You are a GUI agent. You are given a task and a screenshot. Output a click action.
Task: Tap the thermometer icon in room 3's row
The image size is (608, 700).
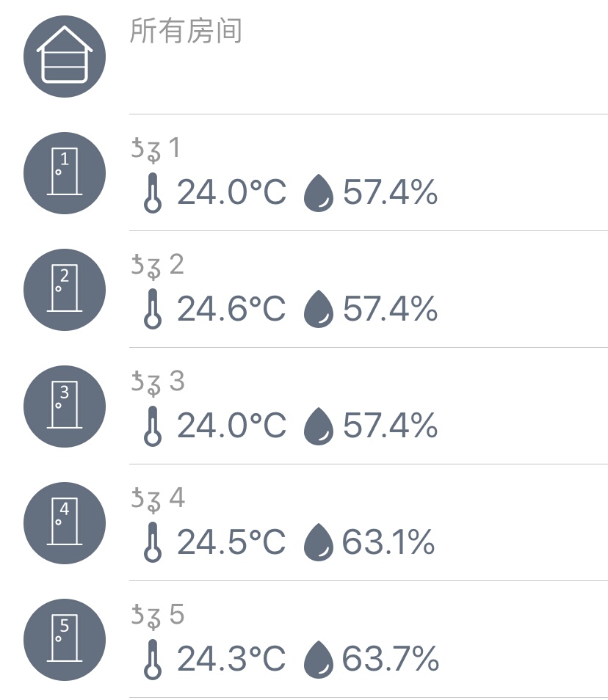(152, 426)
